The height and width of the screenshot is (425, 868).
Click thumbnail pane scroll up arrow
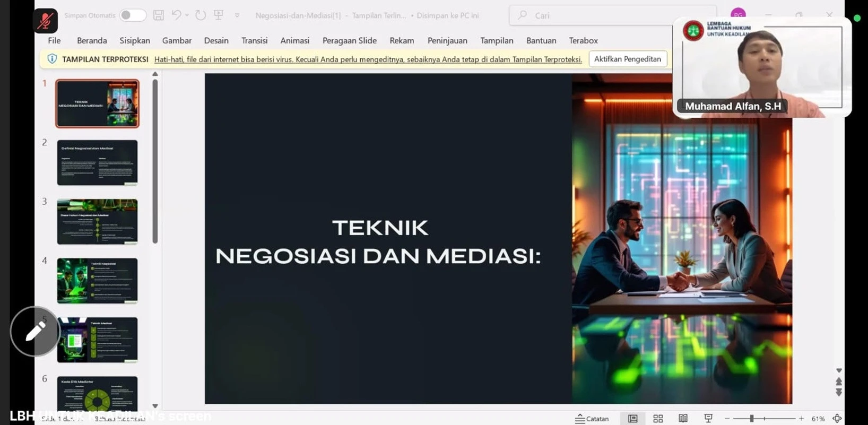click(x=155, y=74)
